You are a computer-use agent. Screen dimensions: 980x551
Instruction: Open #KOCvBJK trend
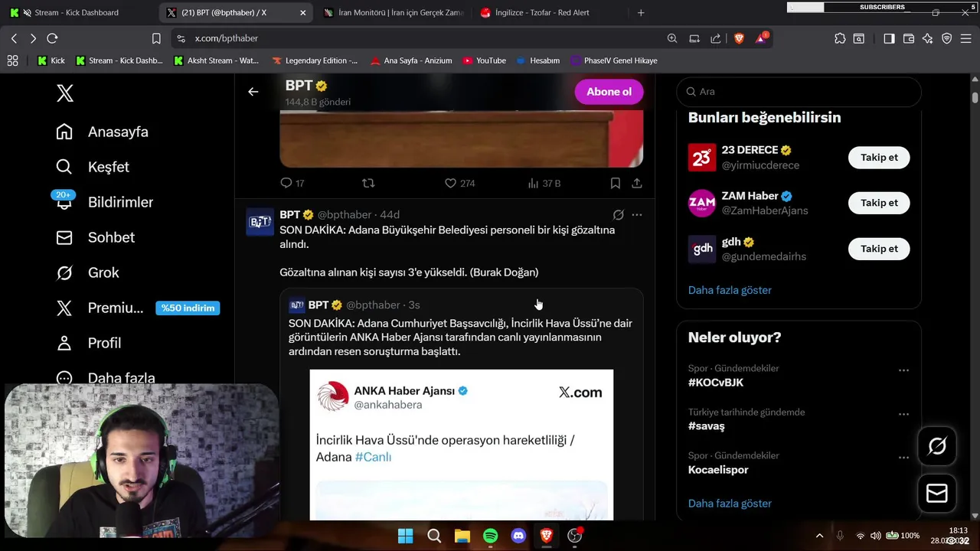coord(716,382)
